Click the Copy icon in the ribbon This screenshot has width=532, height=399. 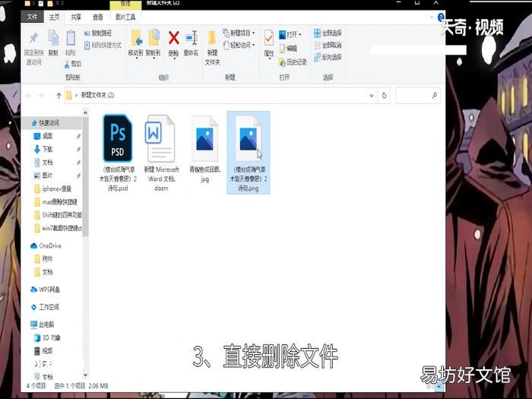(x=53, y=38)
